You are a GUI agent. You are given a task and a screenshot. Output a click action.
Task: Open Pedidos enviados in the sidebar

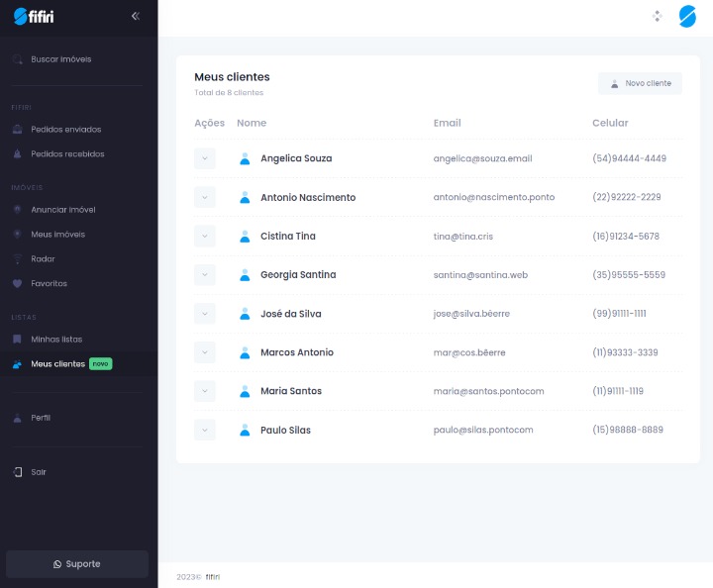[x=65, y=130]
